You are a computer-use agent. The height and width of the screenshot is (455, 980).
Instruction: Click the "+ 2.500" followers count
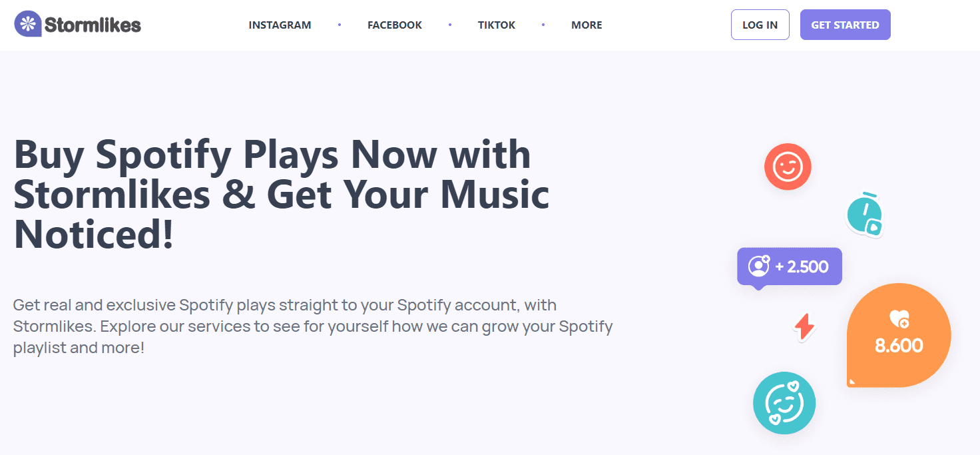[x=802, y=267]
